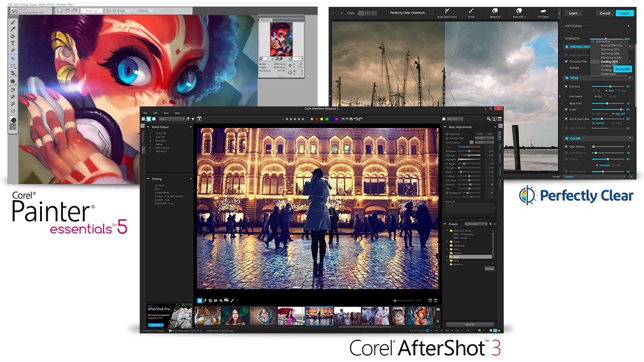644x362 pixels.
Task: Select the Dropper tool in Painter toolbox
Action: click(x=13, y=29)
